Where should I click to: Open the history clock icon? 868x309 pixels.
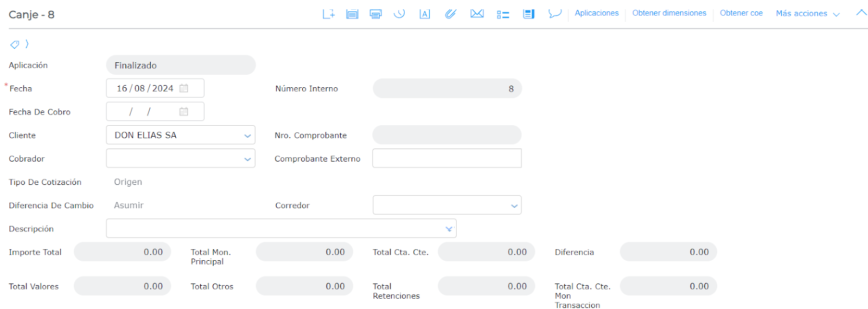pyautogui.click(x=399, y=14)
